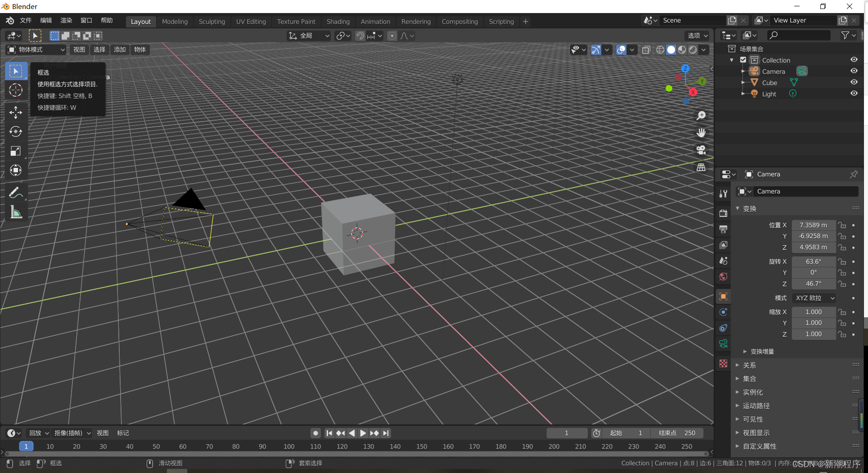Switch to wireframe viewport shading
This screenshot has height=473, width=868.
tap(660, 50)
